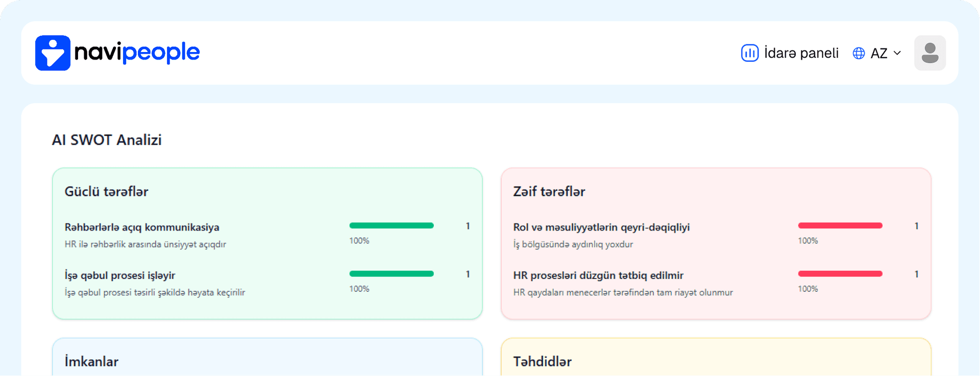Click the Rol və məsuliyyətlərin red bar
This screenshot has height=376, width=980.
[840, 225]
